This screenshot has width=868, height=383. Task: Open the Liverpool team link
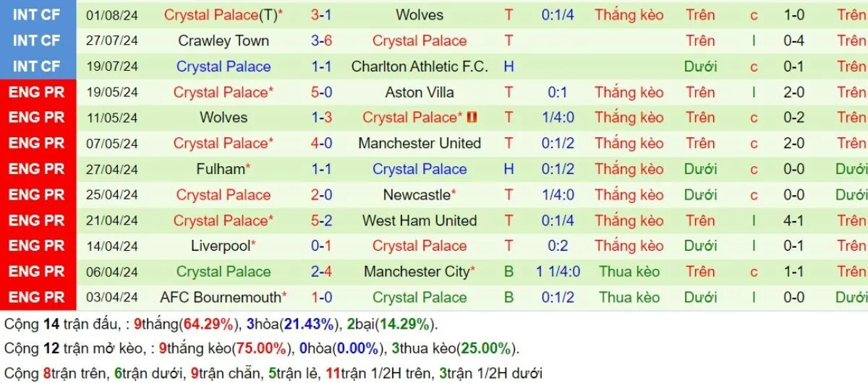point(220,246)
